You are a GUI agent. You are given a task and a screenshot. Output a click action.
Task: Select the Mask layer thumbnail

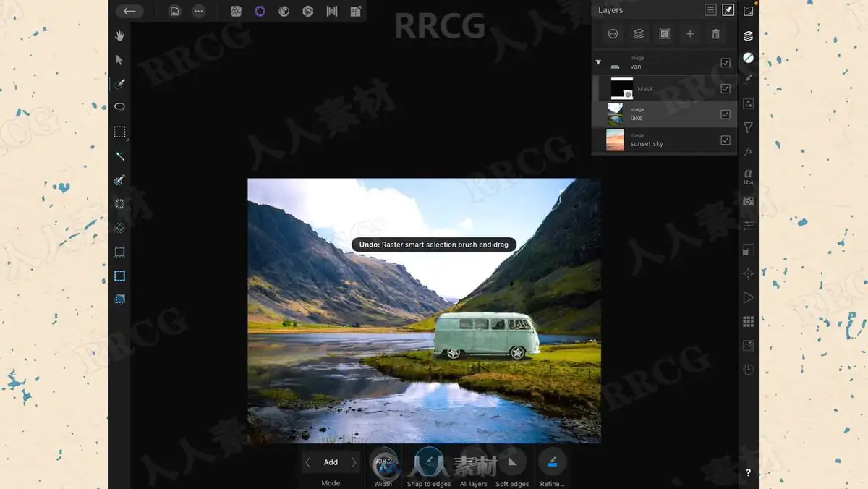[x=622, y=88]
